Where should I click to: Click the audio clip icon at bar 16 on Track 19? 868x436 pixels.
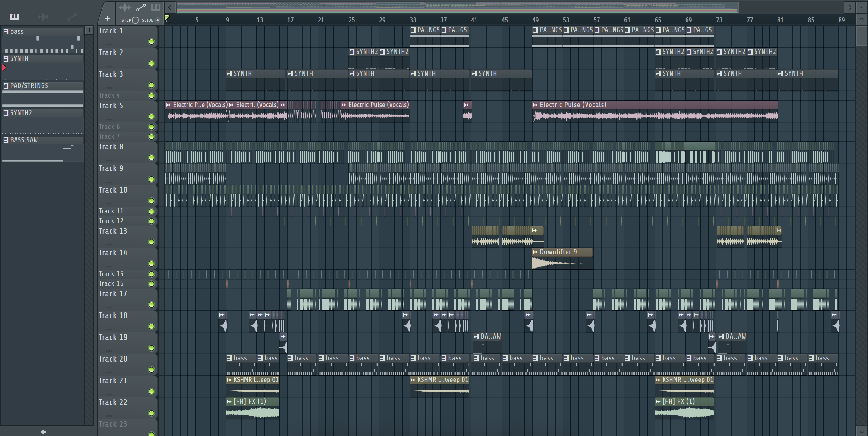click(283, 336)
